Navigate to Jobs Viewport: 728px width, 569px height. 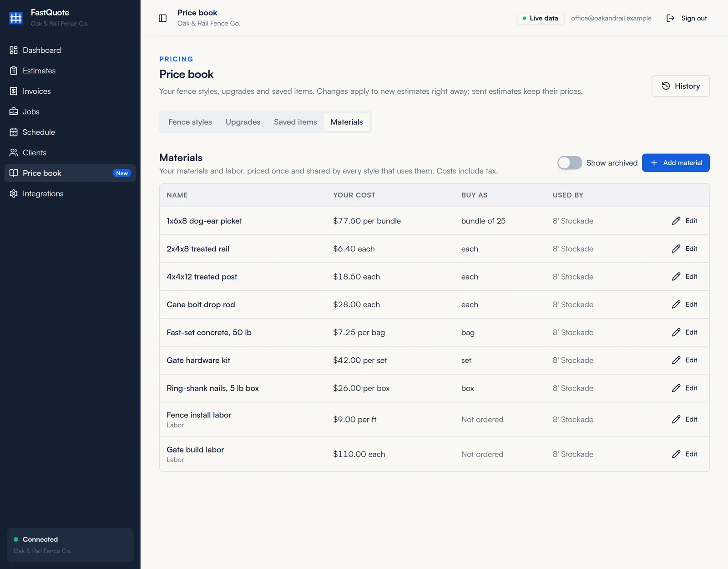click(70, 112)
